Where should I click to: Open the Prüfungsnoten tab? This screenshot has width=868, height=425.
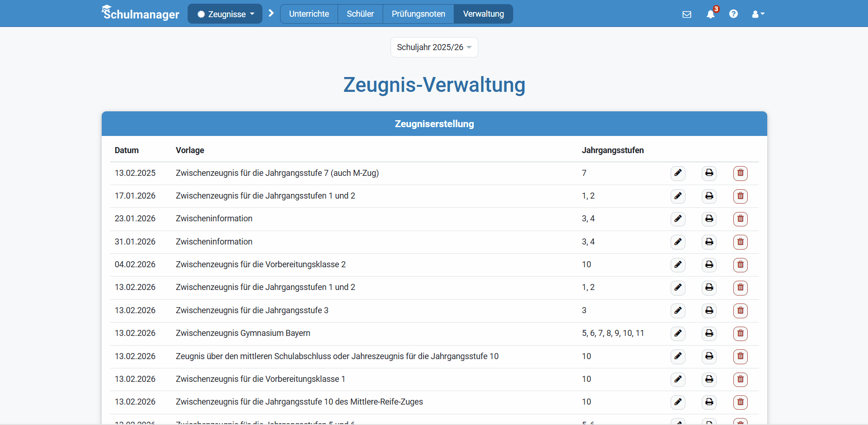pyautogui.click(x=418, y=14)
